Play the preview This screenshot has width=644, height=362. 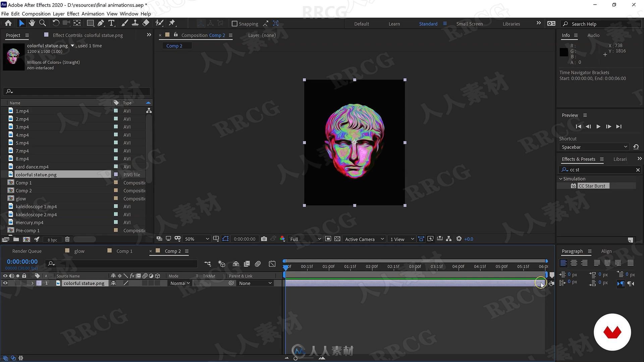tap(598, 126)
